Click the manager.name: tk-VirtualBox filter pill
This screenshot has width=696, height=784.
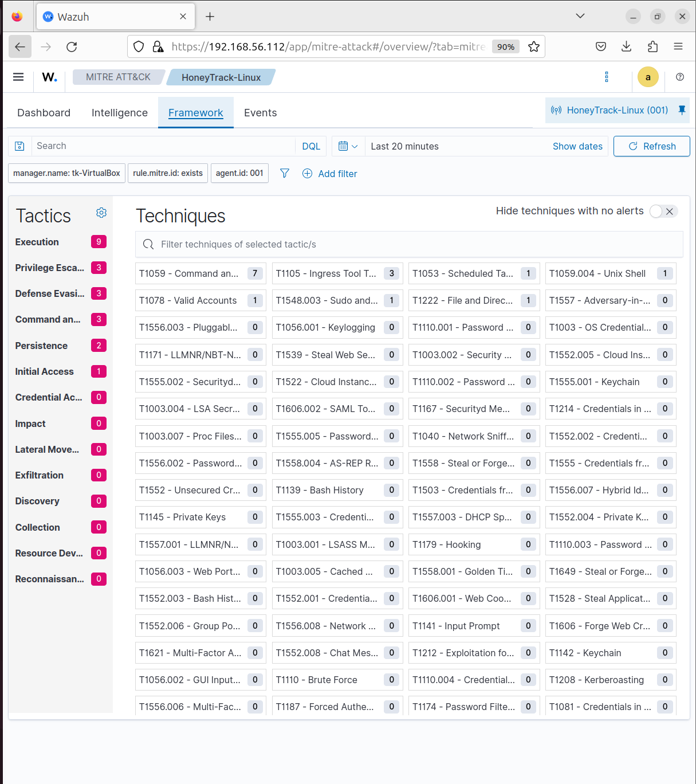(x=66, y=173)
